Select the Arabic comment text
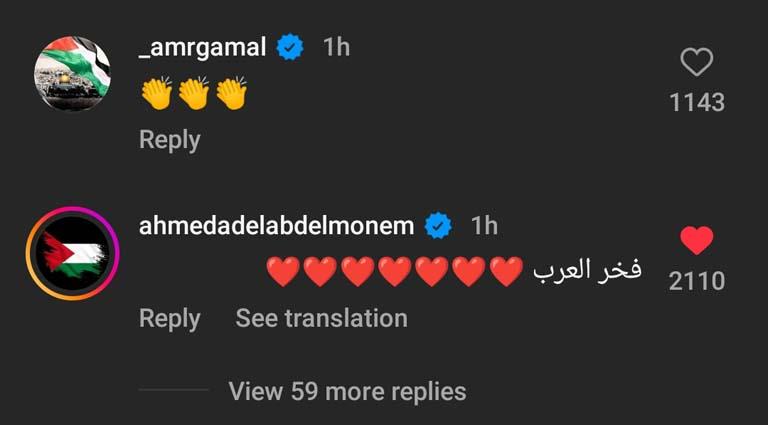This screenshot has width=768, height=425. point(587,270)
